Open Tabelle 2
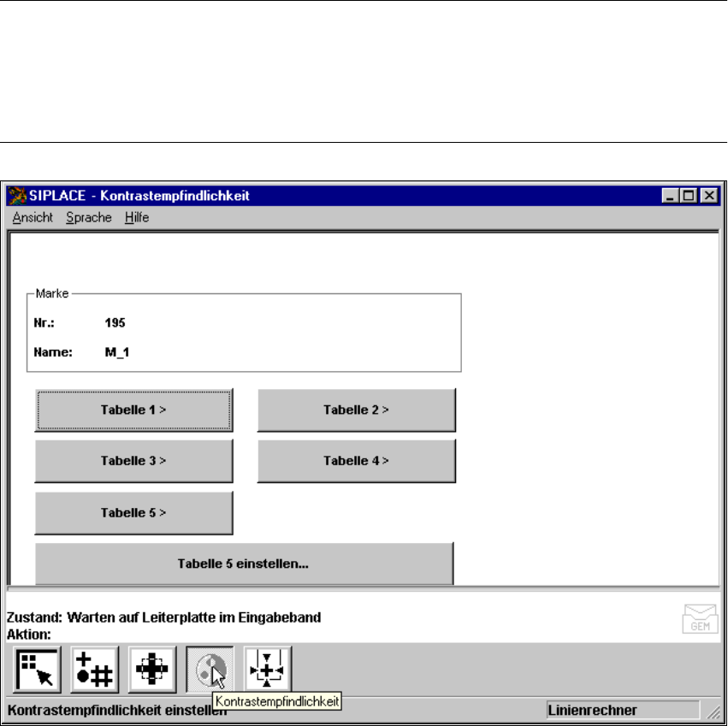This screenshot has width=728, height=726. [357, 410]
